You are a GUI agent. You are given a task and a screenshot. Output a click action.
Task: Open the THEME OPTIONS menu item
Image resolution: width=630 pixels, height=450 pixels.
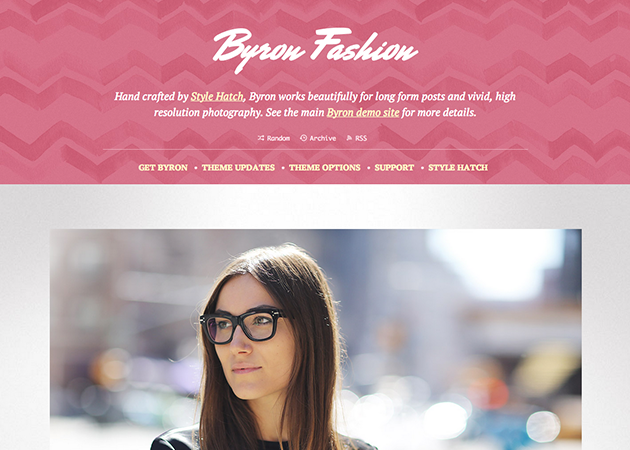[325, 168]
